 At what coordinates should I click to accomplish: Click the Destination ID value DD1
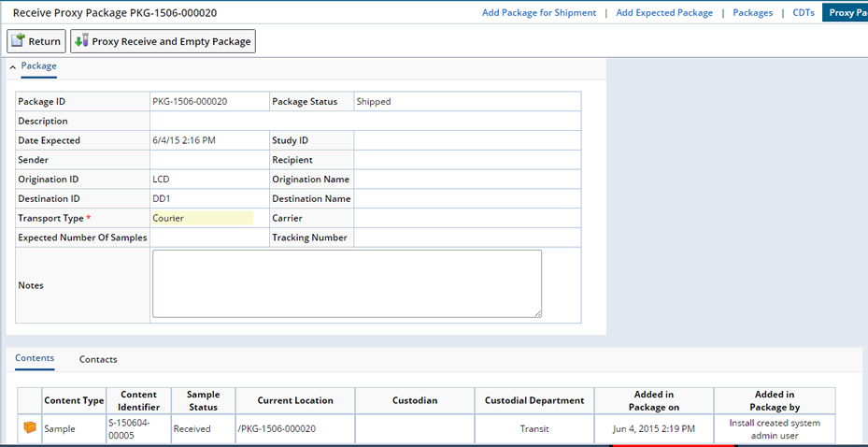161,199
